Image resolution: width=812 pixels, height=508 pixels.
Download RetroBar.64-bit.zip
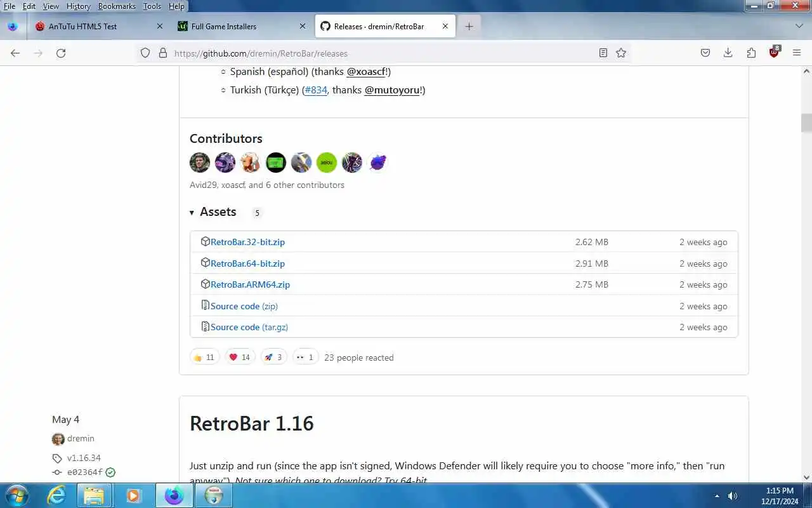pyautogui.click(x=247, y=264)
